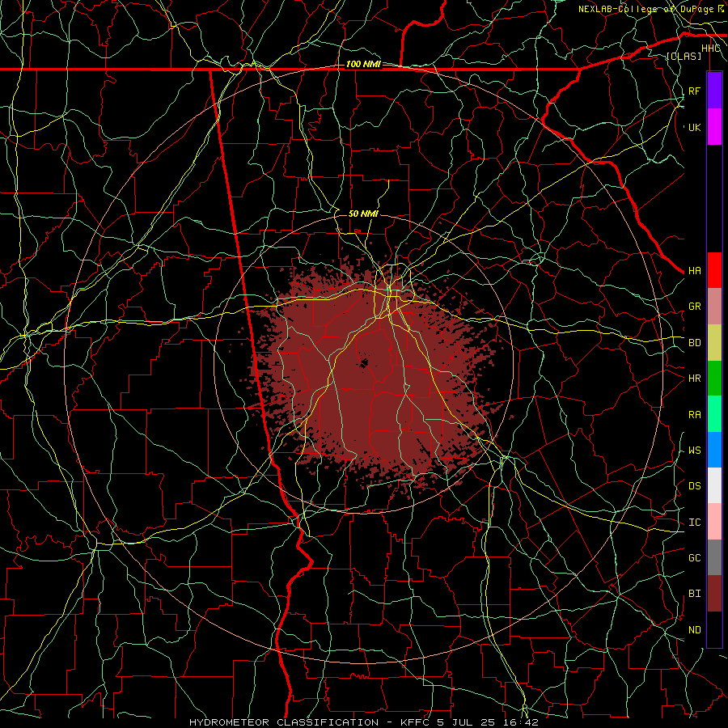Click the '50 NMI' range ring label
The height and width of the screenshot is (728, 728).
pyautogui.click(x=363, y=214)
